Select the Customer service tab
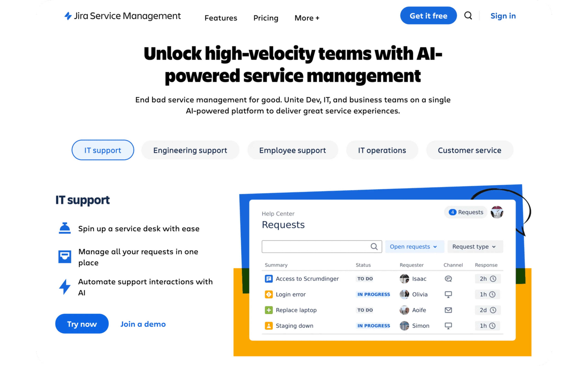This screenshot has width=588, height=366. (x=469, y=150)
